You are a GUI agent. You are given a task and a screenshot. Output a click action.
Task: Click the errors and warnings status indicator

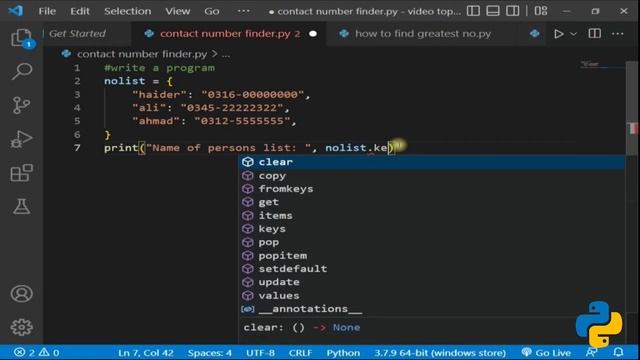37,352
